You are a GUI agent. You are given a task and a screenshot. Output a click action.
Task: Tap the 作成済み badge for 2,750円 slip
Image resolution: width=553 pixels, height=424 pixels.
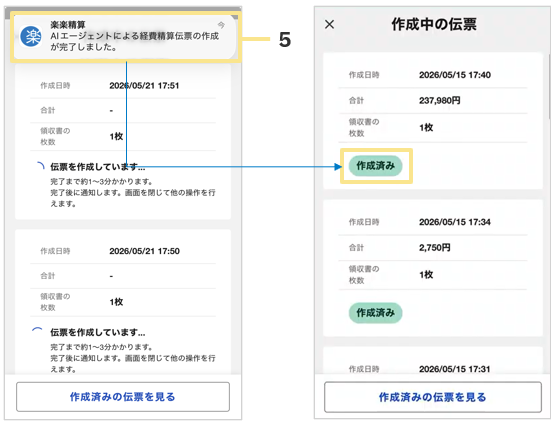[x=376, y=313]
